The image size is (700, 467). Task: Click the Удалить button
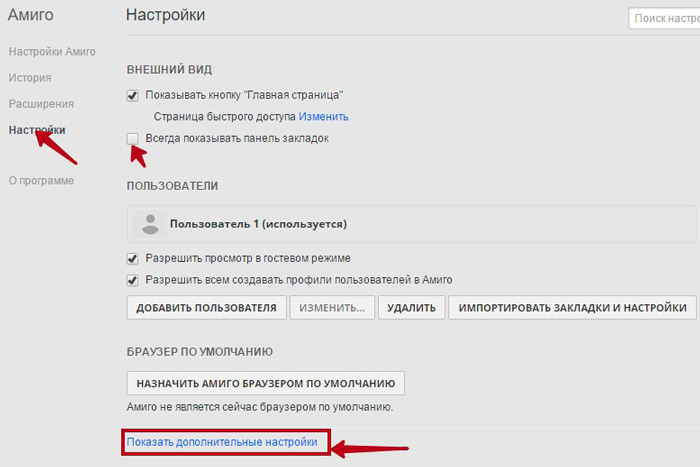coord(411,308)
